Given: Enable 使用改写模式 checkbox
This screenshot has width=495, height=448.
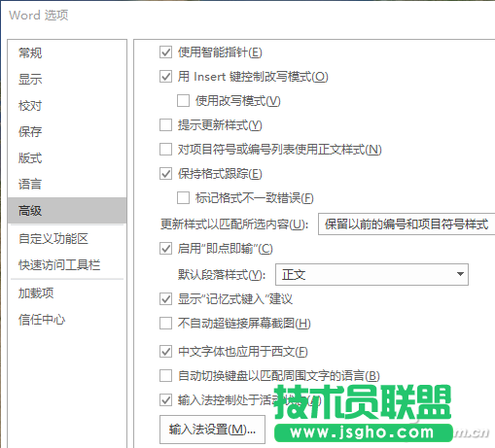Looking at the screenshot, I should tap(183, 101).
